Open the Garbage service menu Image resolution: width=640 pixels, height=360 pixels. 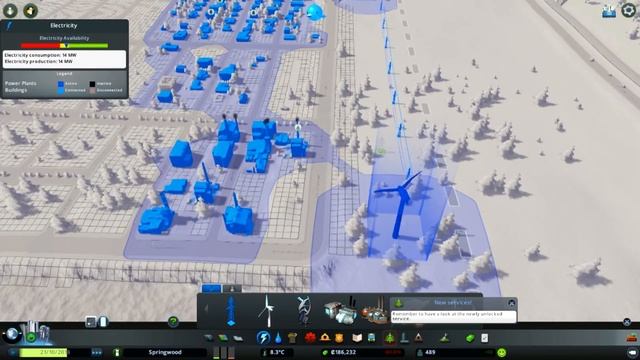click(292, 338)
